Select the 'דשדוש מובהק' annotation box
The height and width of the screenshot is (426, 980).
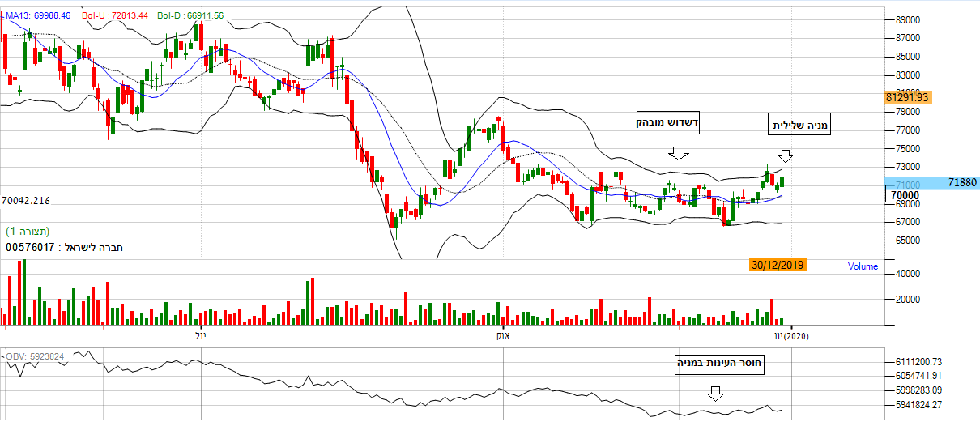click(667, 123)
